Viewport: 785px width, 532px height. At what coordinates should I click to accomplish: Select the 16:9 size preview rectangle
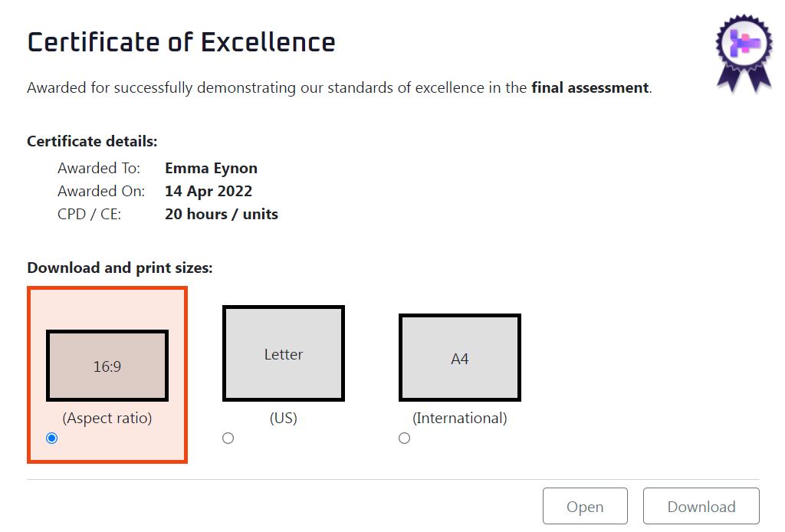107,366
